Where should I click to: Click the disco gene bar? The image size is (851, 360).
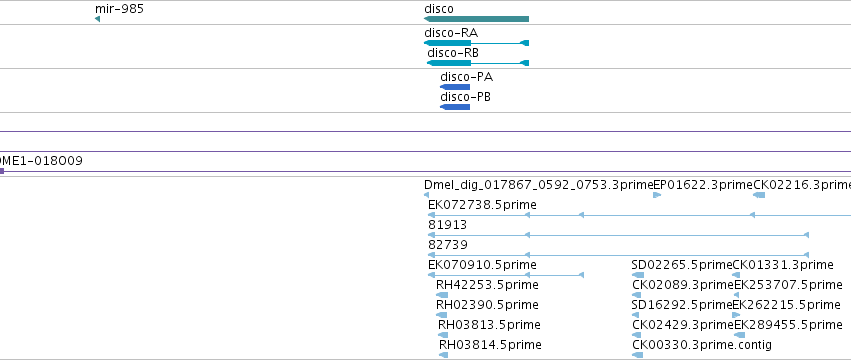477,19
